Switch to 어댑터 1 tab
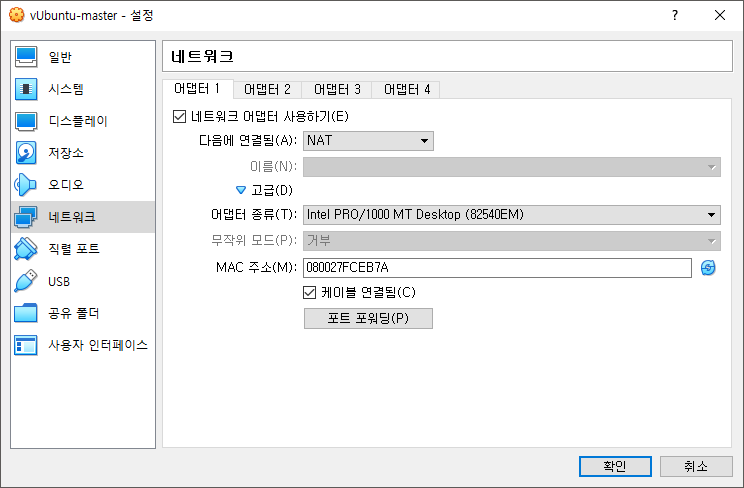Screen dimensions: 744x488 [197, 89]
